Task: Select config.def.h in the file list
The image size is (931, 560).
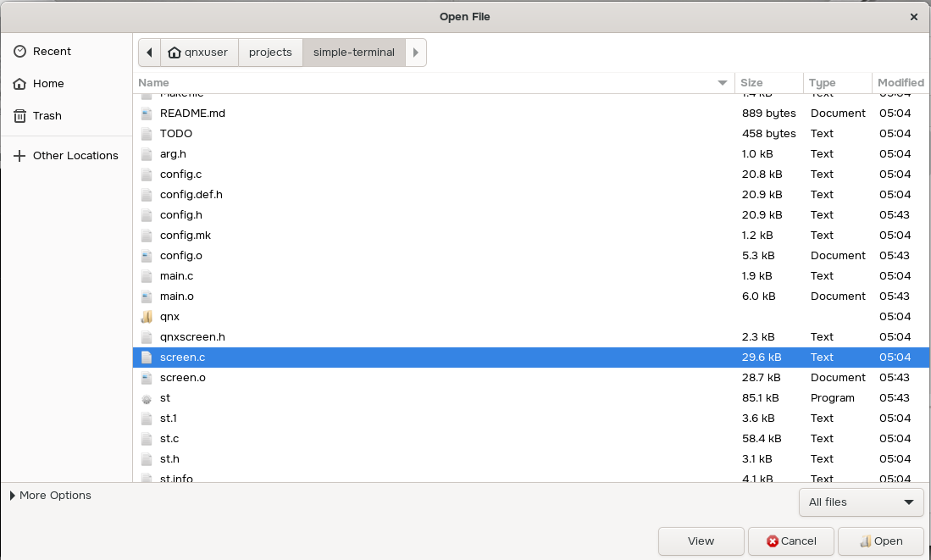Action: (x=191, y=195)
